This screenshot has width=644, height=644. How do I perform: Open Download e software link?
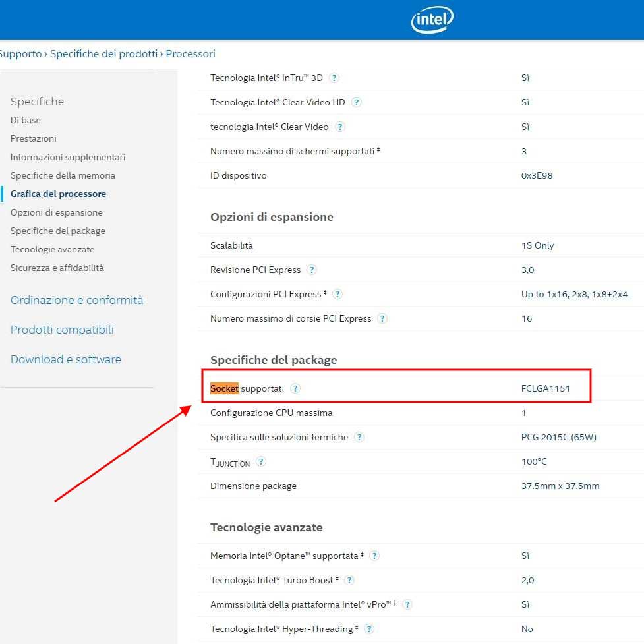click(66, 359)
